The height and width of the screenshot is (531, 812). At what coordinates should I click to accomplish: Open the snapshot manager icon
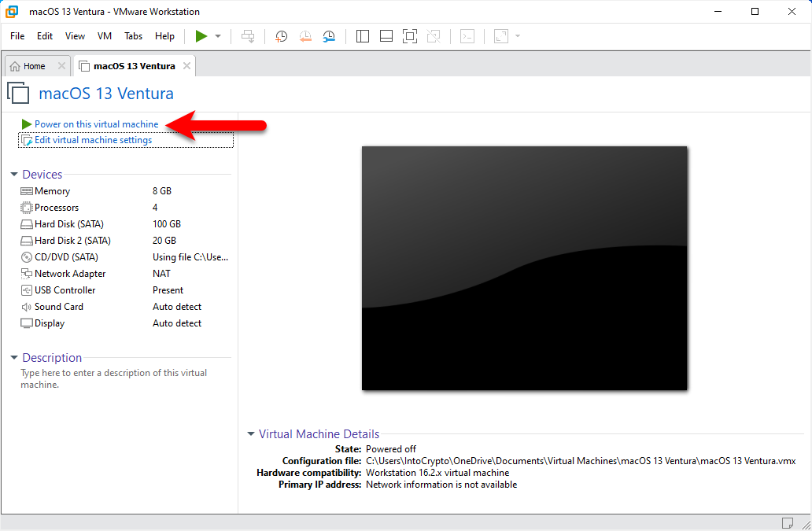point(329,36)
